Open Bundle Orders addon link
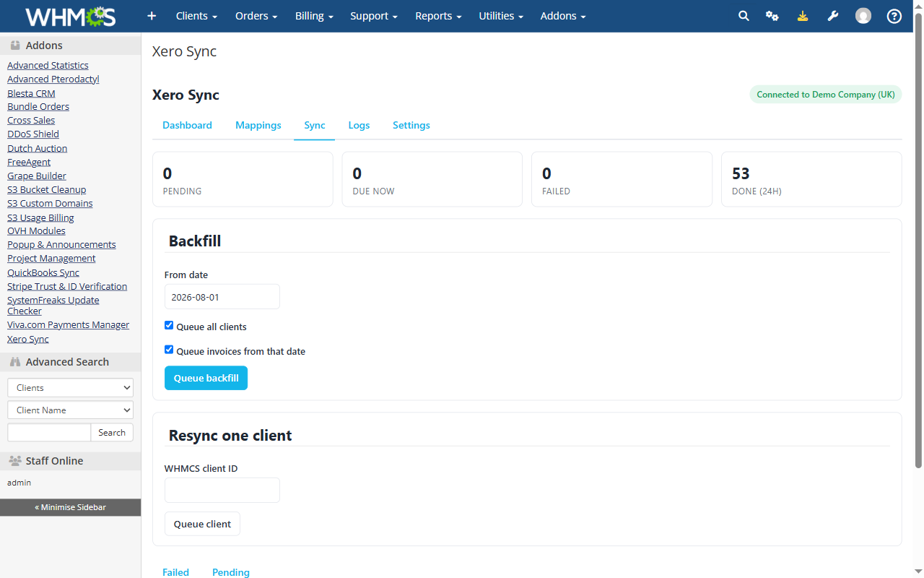The width and height of the screenshot is (924, 578). click(x=38, y=106)
